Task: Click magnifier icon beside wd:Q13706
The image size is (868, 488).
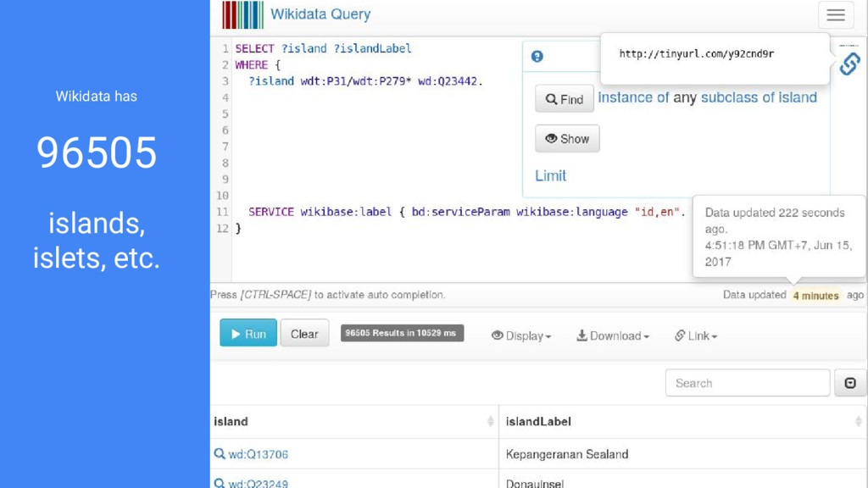Action: click(x=220, y=454)
